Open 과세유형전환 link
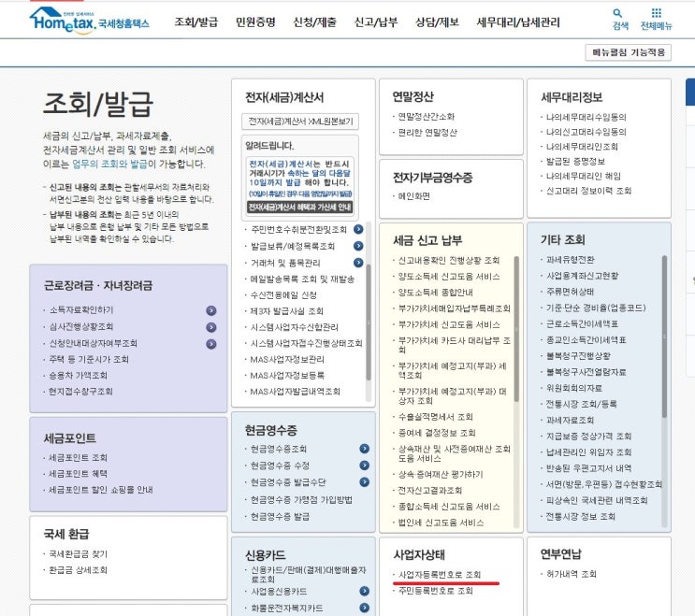Image resolution: width=695 pixels, height=616 pixels. [x=571, y=260]
